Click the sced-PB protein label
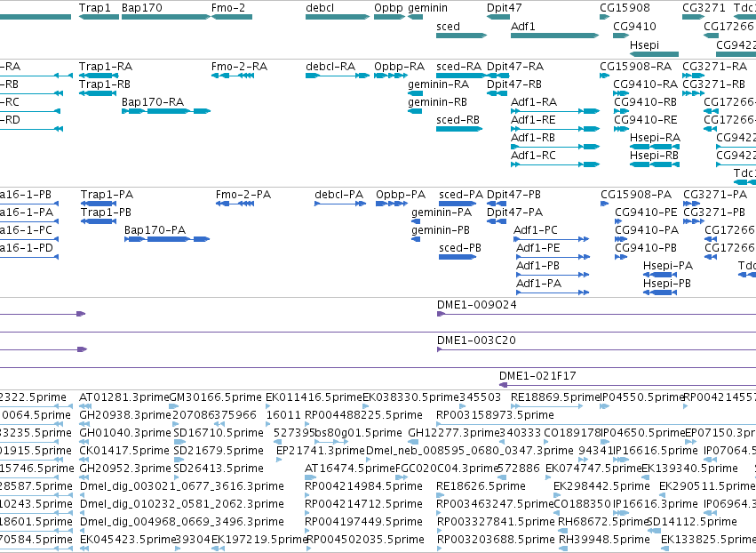Screen dimensions: 756x553 460,248
